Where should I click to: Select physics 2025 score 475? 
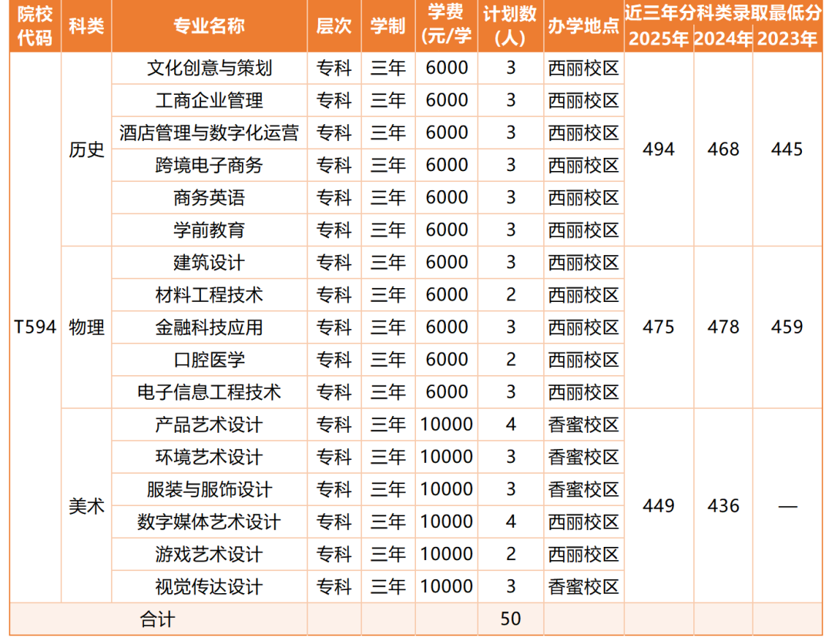coord(659,327)
